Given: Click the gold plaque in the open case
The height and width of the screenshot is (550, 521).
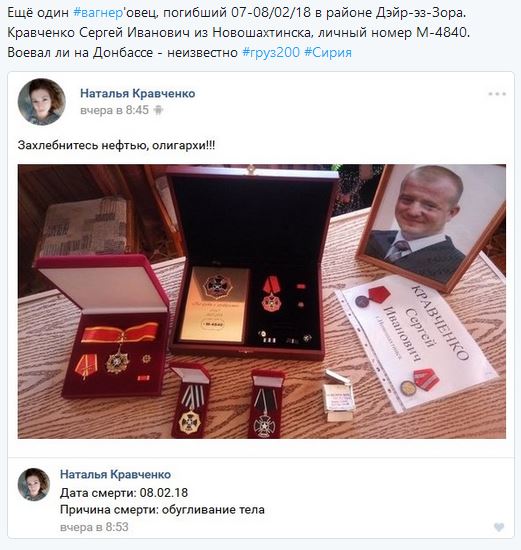Looking at the screenshot, I should [x=215, y=304].
